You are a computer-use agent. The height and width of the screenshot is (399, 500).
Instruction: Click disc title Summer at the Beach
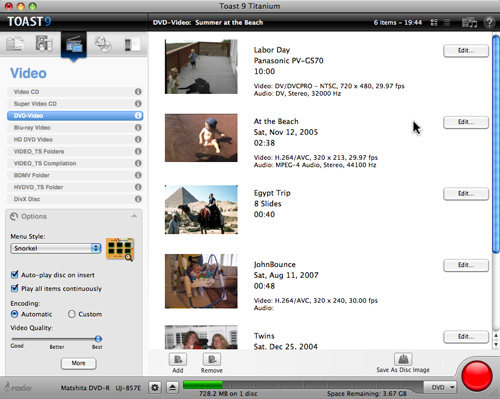(x=229, y=22)
